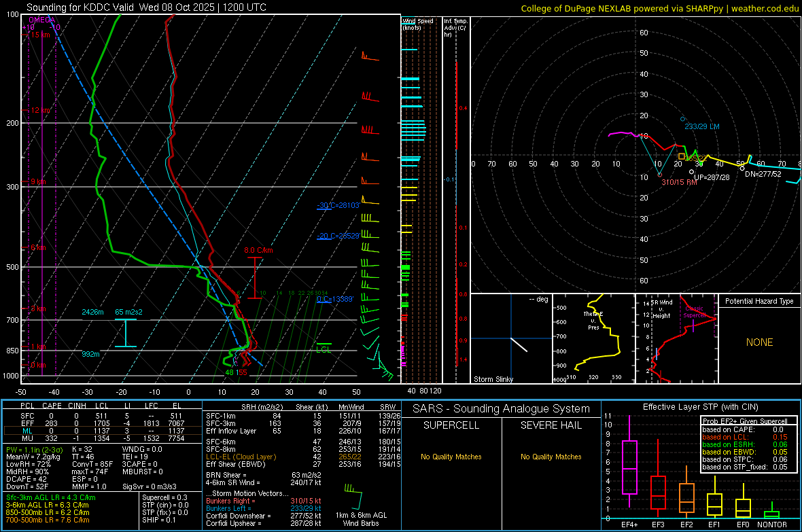Click the red 8.0 C/km lapse rate bracket
The image size is (802, 532).
(255, 278)
